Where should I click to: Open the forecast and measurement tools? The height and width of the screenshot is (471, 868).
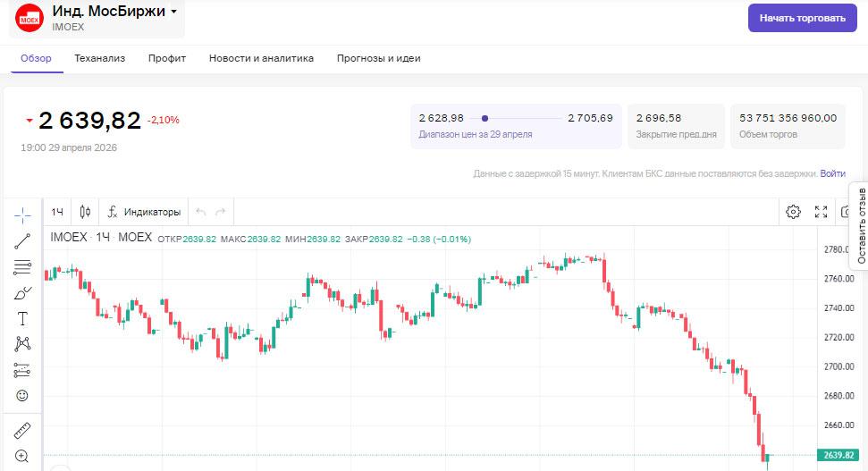(22, 369)
